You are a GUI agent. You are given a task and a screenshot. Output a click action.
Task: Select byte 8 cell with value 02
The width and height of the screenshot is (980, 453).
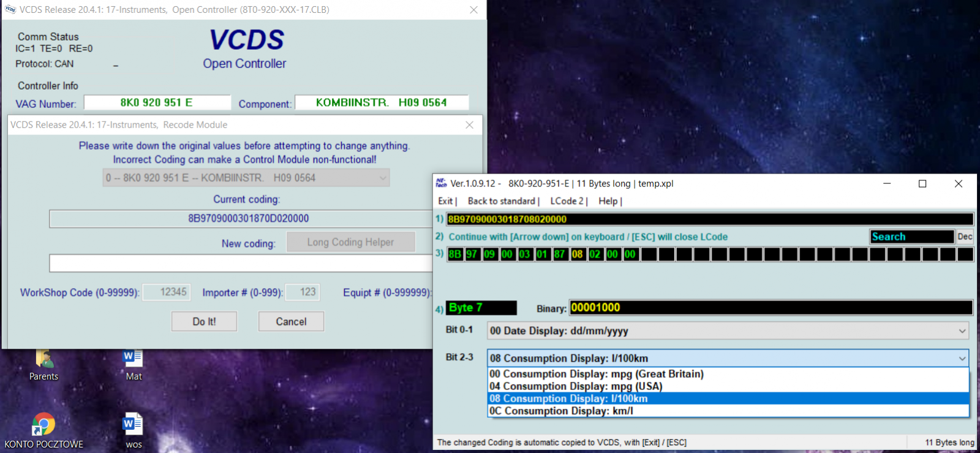pyautogui.click(x=595, y=254)
